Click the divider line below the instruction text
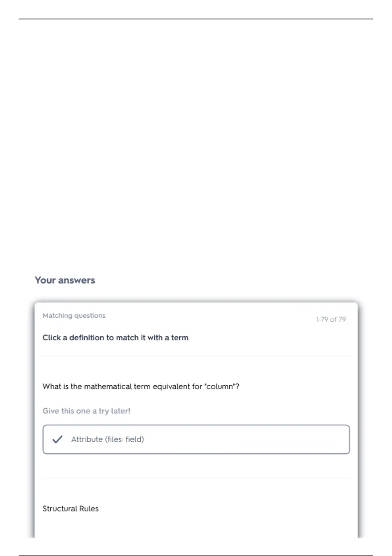 click(x=196, y=356)
